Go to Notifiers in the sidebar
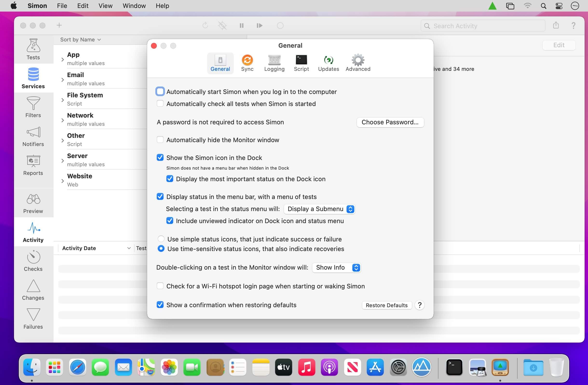Screen dimensions: 588x385 tap(33, 136)
